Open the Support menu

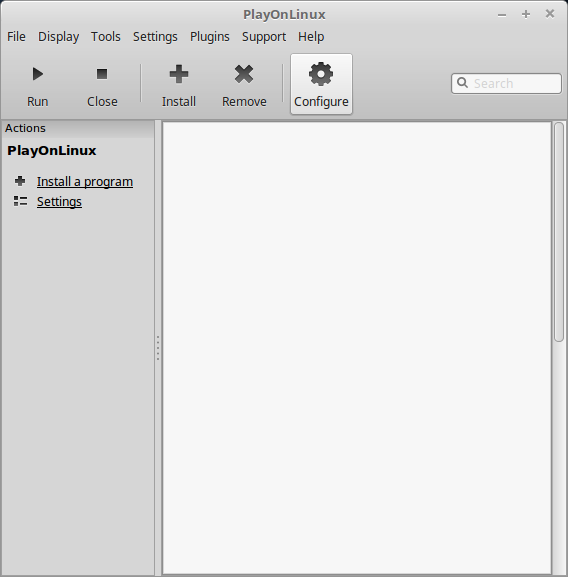pyautogui.click(x=264, y=36)
